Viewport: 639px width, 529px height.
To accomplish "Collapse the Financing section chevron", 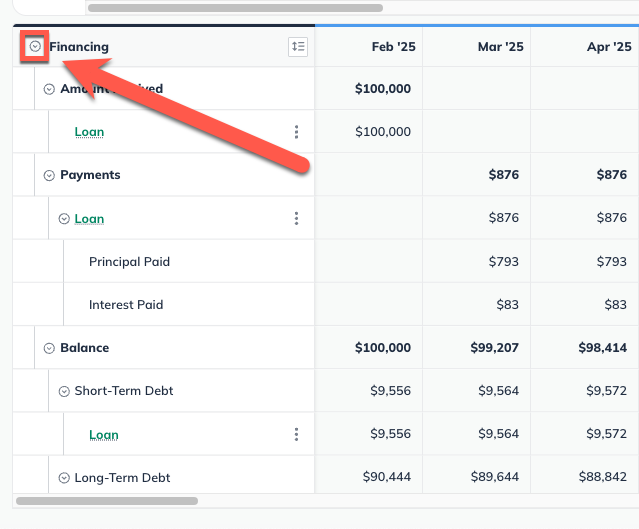I will click(35, 46).
